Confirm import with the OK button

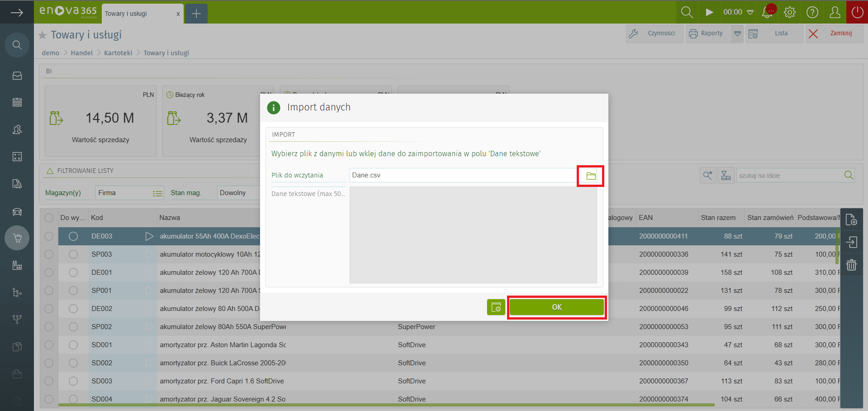[x=556, y=307]
